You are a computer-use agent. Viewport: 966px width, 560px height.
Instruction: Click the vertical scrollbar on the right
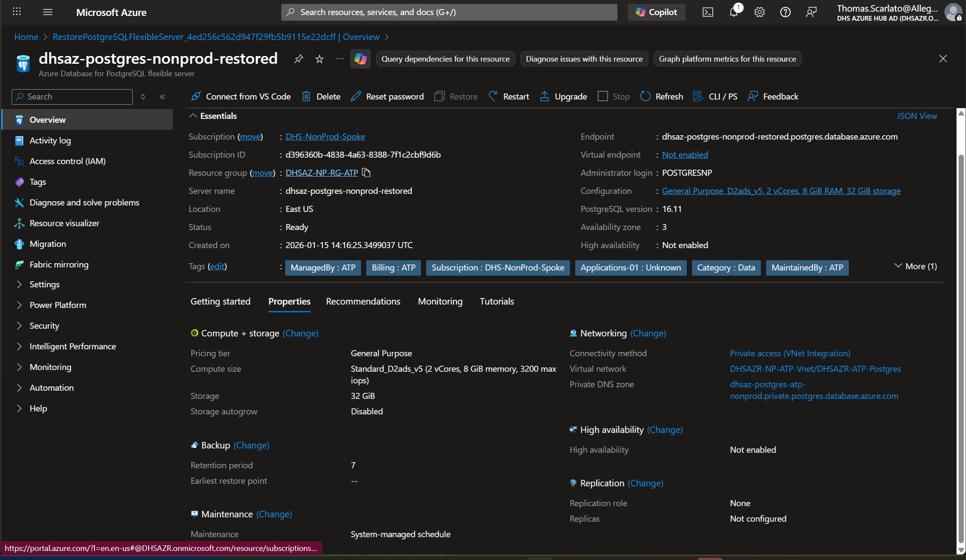pos(961,345)
